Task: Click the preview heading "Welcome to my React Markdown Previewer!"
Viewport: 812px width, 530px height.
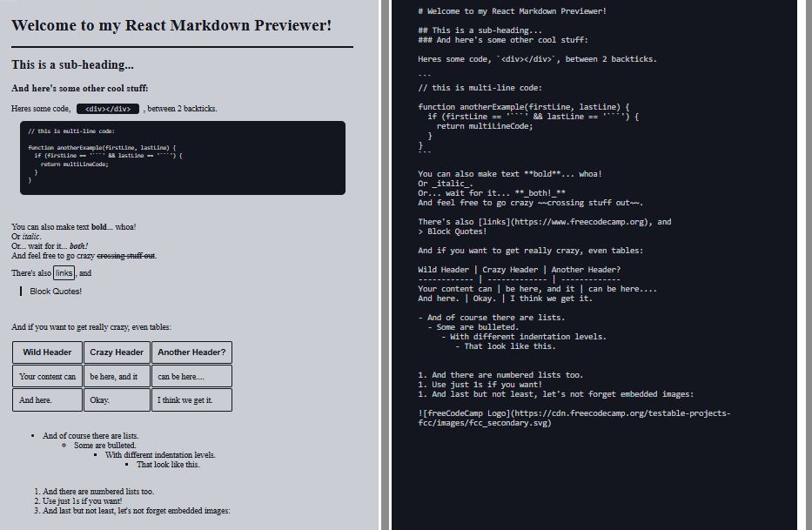Action: pyautogui.click(x=171, y=25)
